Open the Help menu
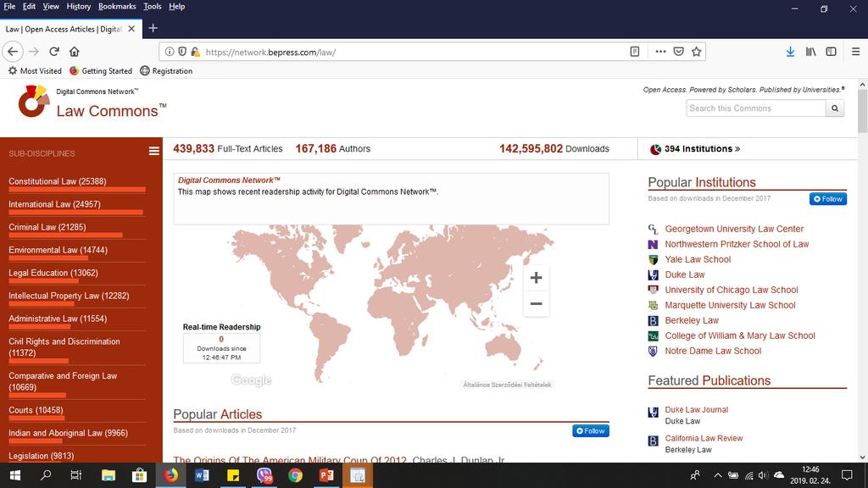The width and height of the screenshot is (868, 488). [x=176, y=6]
